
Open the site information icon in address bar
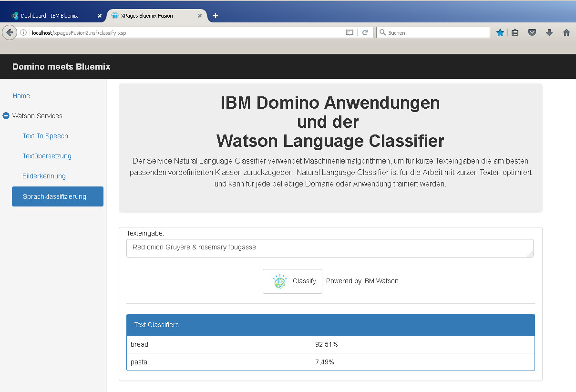[x=23, y=32]
